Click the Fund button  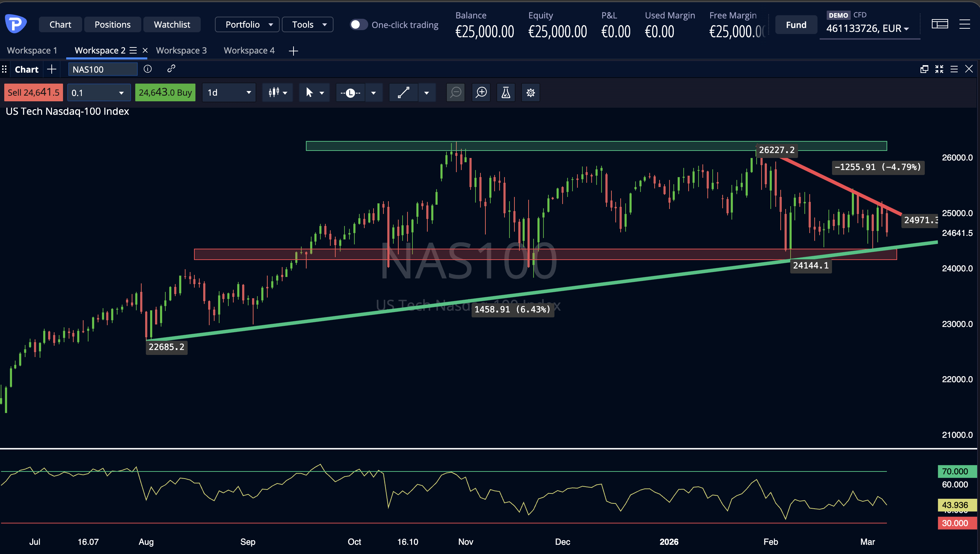(x=796, y=24)
